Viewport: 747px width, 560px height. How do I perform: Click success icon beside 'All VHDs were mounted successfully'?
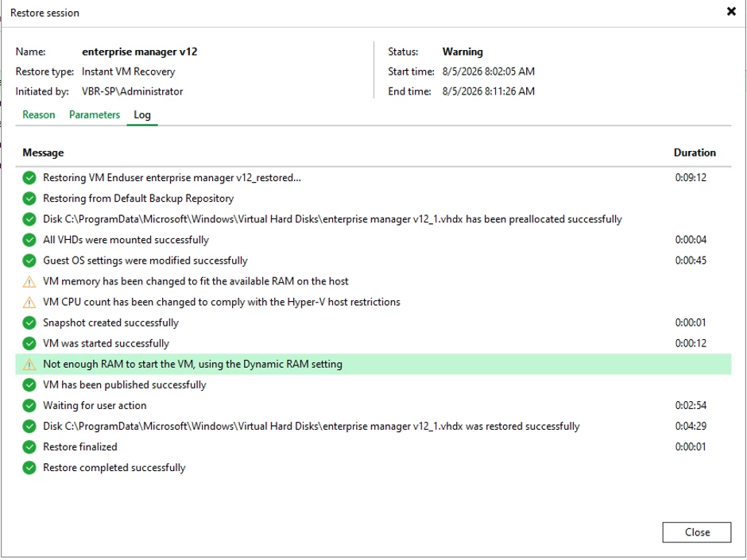coord(29,240)
